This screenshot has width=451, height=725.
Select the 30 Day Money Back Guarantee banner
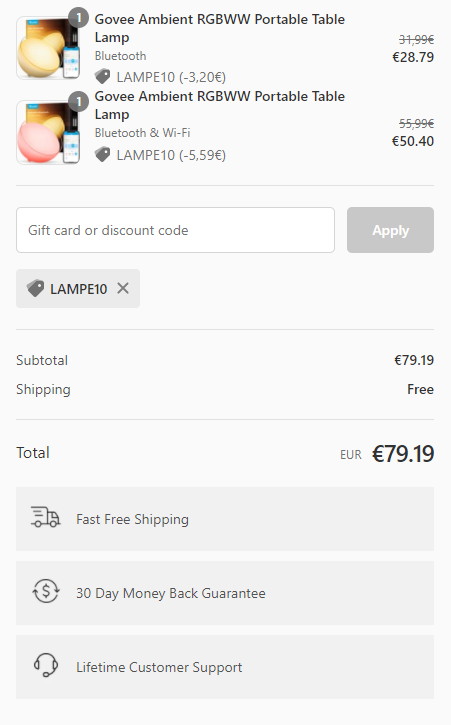coord(225,593)
